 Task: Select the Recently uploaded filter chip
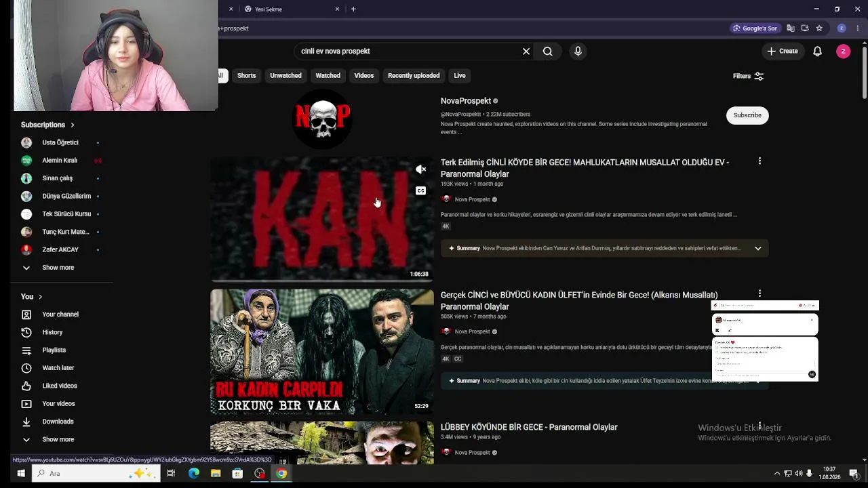coord(414,75)
